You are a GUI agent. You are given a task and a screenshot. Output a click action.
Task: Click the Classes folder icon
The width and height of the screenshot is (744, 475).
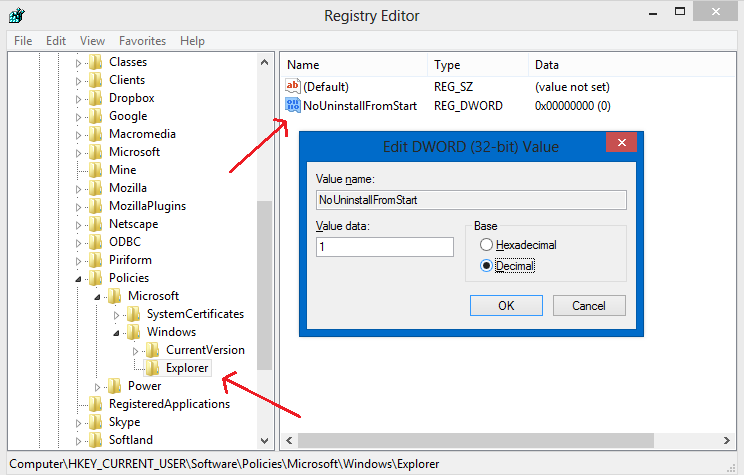click(96, 62)
